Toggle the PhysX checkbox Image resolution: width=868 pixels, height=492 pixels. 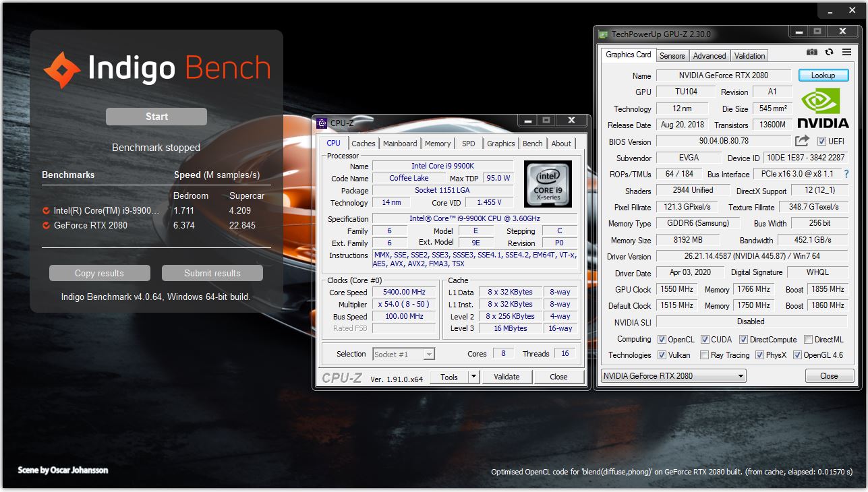(x=759, y=355)
